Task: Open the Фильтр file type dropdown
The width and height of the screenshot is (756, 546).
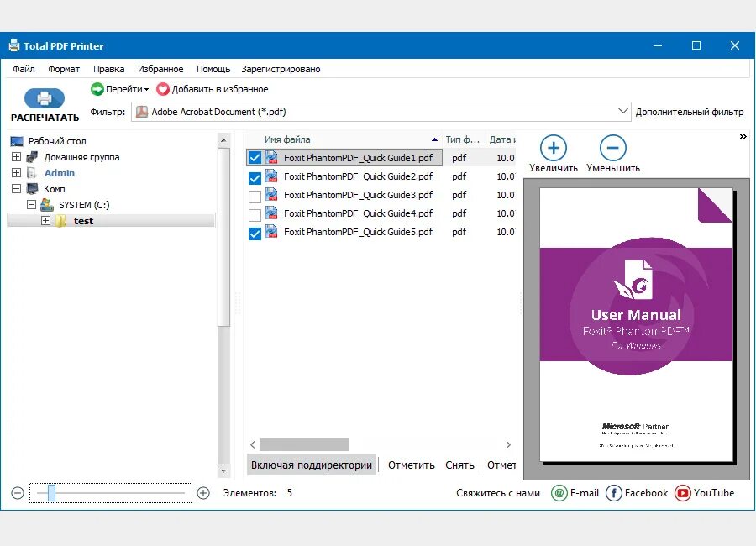Action: pos(622,112)
